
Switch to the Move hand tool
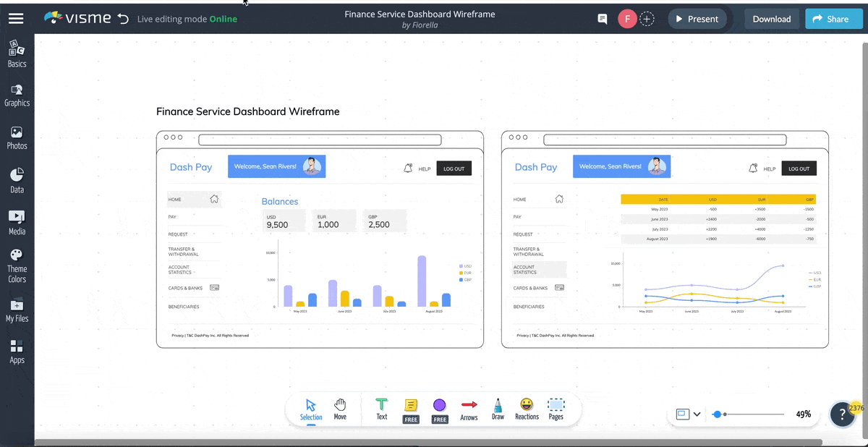click(x=340, y=409)
